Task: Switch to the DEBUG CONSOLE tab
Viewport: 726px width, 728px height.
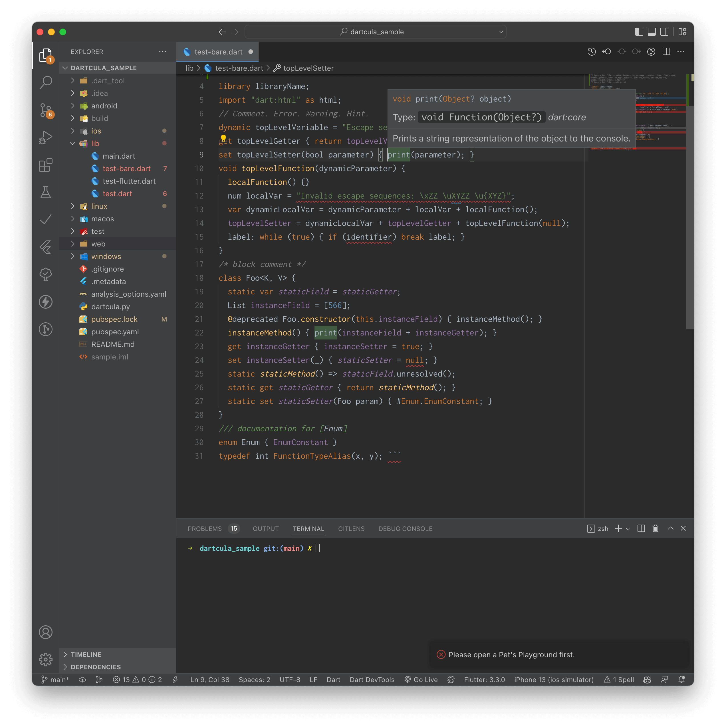Action: [405, 528]
